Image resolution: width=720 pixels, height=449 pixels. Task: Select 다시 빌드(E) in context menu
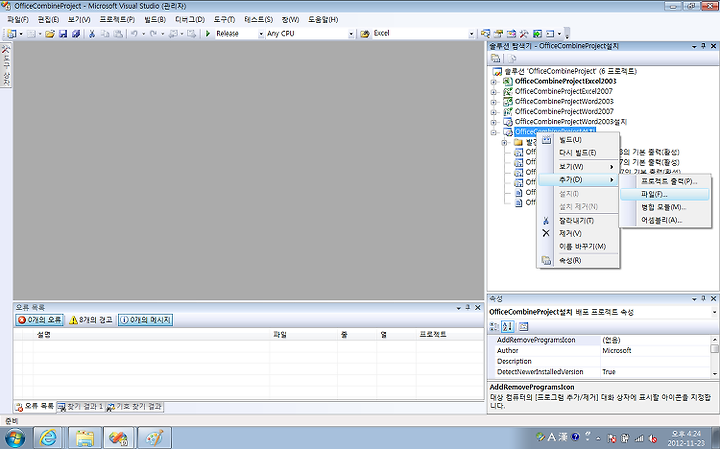578,153
